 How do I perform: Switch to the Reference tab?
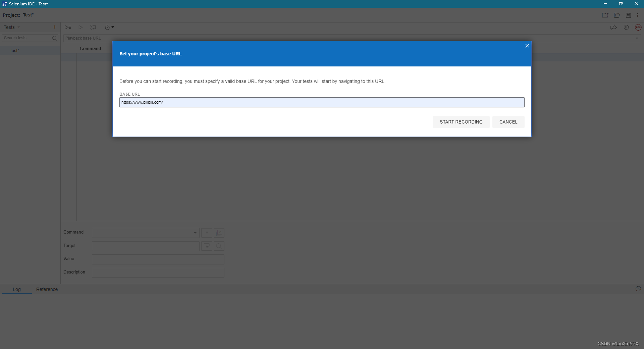point(47,289)
